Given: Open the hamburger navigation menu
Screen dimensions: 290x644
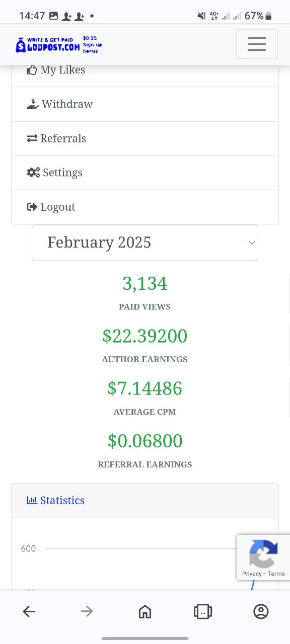Looking at the screenshot, I should click(257, 44).
